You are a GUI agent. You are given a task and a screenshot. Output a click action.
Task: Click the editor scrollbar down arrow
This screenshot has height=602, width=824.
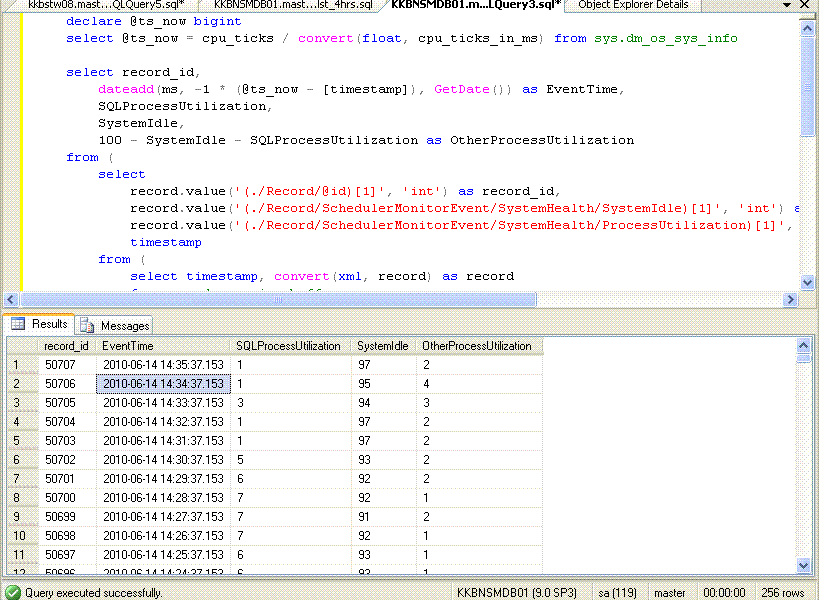point(806,281)
